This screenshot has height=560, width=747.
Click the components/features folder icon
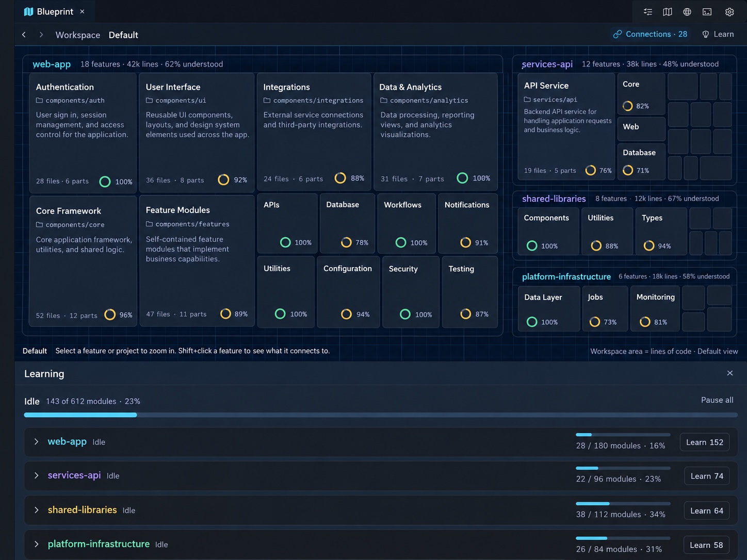149,224
